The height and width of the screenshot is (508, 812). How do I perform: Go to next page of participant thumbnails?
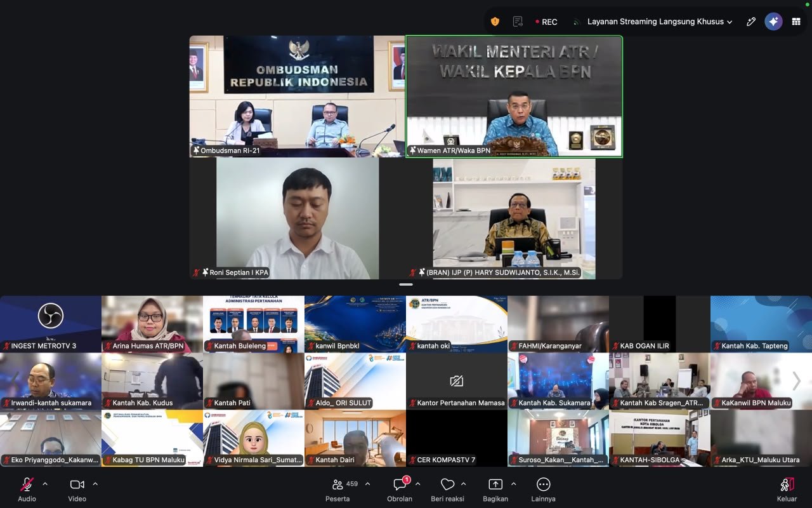797,381
